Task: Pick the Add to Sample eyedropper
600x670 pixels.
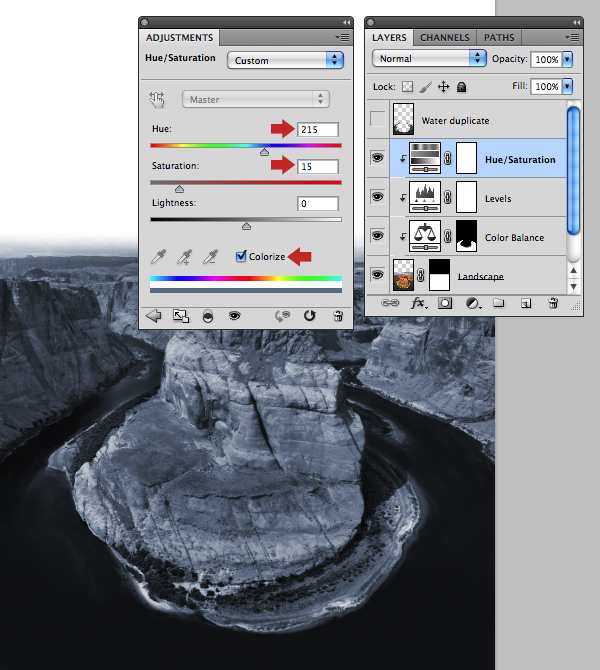Action: pos(184,257)
